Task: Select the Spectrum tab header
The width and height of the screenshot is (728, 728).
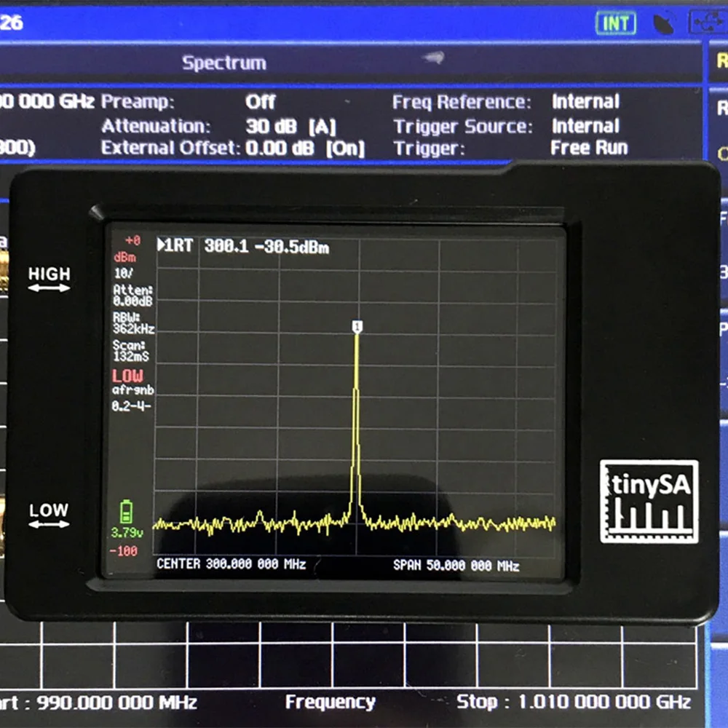Action: coord(223,63)
